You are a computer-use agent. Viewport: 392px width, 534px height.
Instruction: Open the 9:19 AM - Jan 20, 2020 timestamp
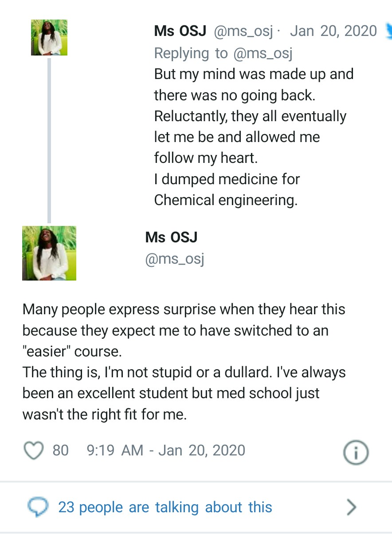166,451
